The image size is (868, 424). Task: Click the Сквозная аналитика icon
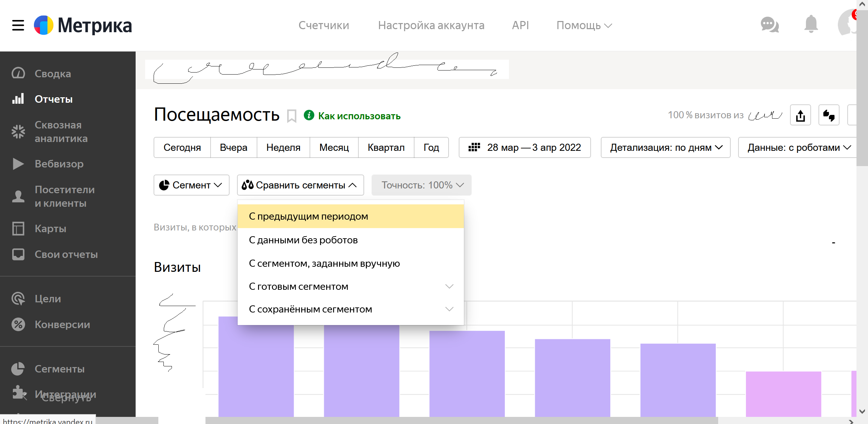coord(18,132)
